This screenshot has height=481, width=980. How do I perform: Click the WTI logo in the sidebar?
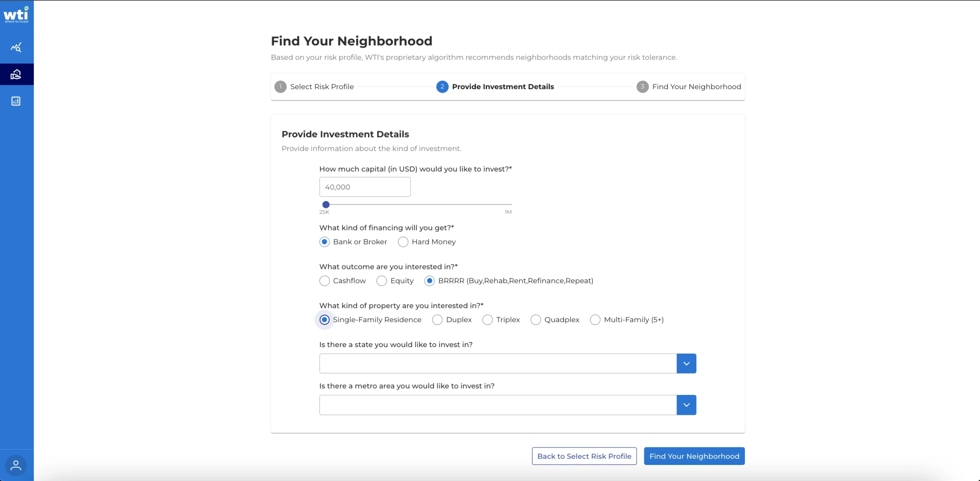coord(16,15)
